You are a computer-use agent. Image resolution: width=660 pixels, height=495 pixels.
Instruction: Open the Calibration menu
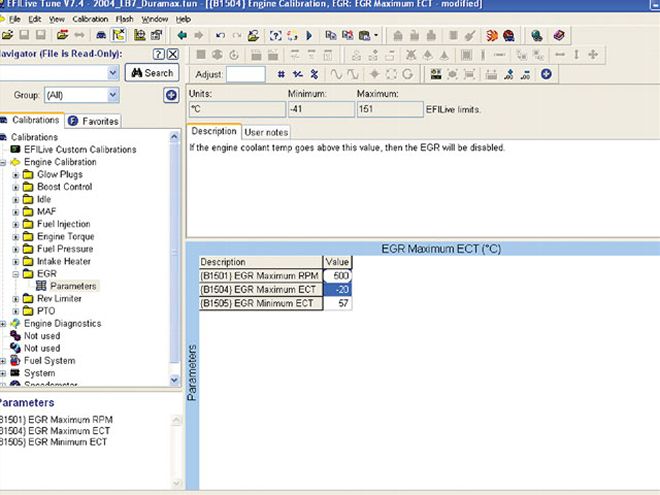click(90, 19)
